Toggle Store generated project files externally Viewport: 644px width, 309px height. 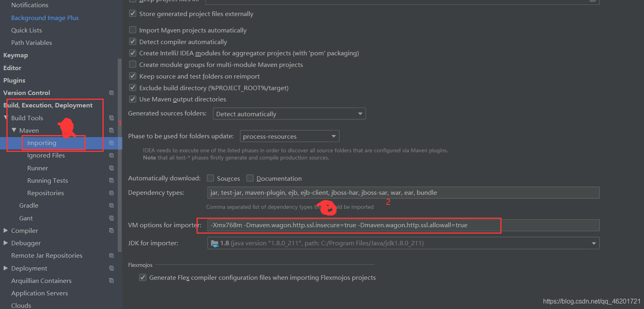(x=132, y=14)
